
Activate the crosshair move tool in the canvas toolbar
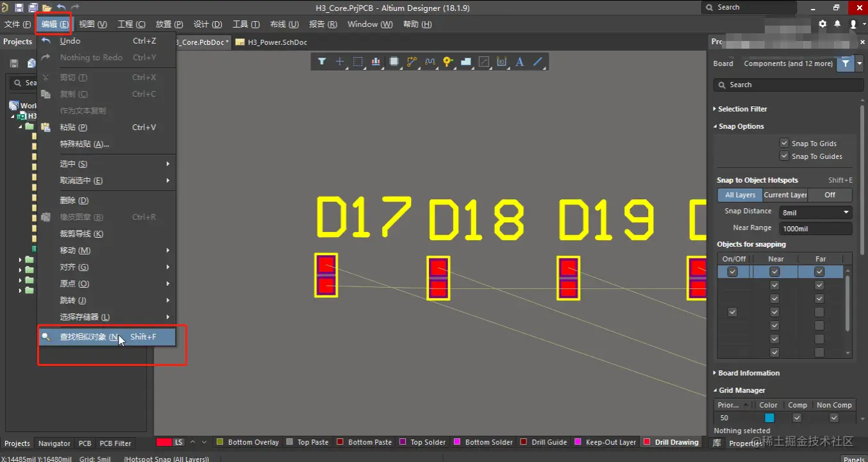tap(340, 62)
